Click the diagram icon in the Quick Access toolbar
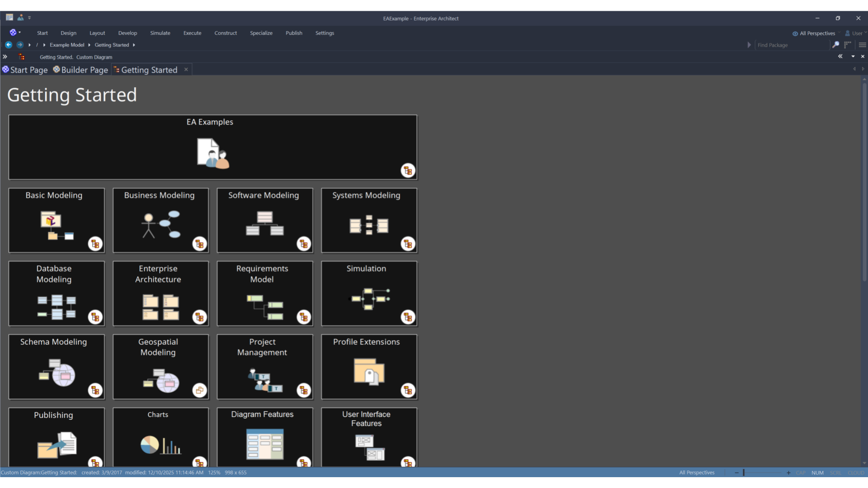The height and width of the screenshot is (488, 868). tap(9, 17)
